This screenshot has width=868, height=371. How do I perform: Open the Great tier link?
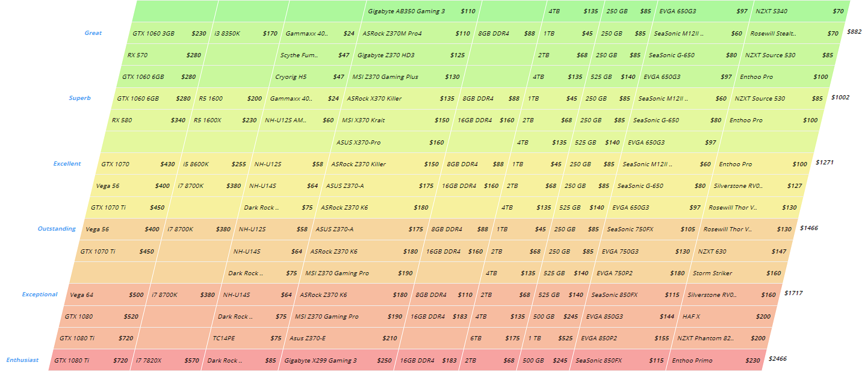(x=93, y=33)
